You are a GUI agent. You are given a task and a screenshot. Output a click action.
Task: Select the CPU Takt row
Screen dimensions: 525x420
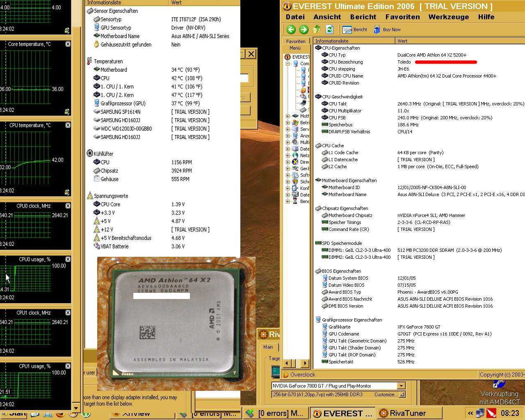(419, 104)
